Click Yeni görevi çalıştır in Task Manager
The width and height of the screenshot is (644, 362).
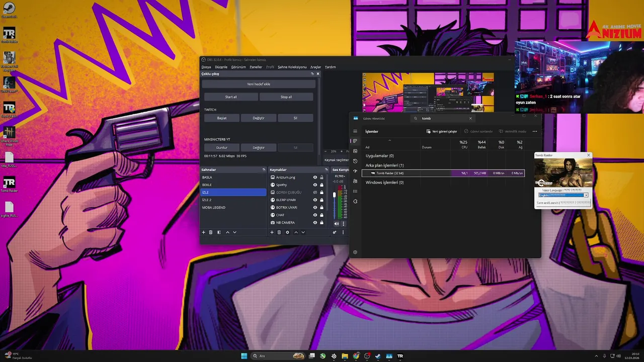[442, 132]
